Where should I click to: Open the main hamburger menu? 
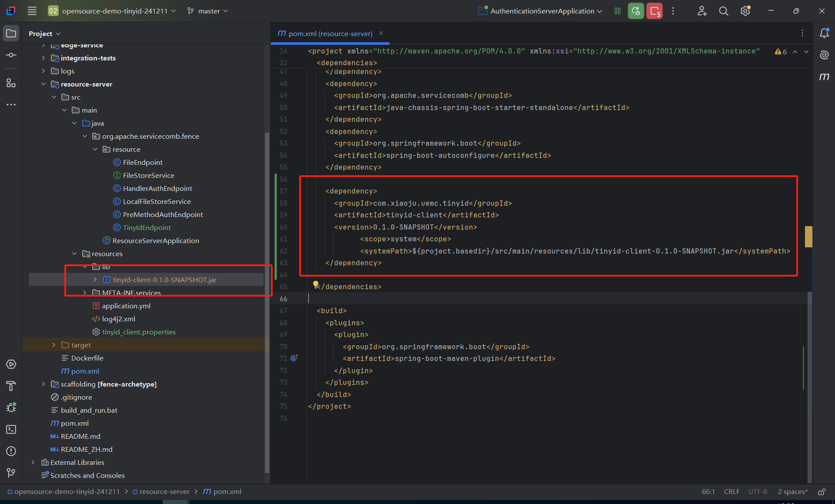click(x=32, y=11)
